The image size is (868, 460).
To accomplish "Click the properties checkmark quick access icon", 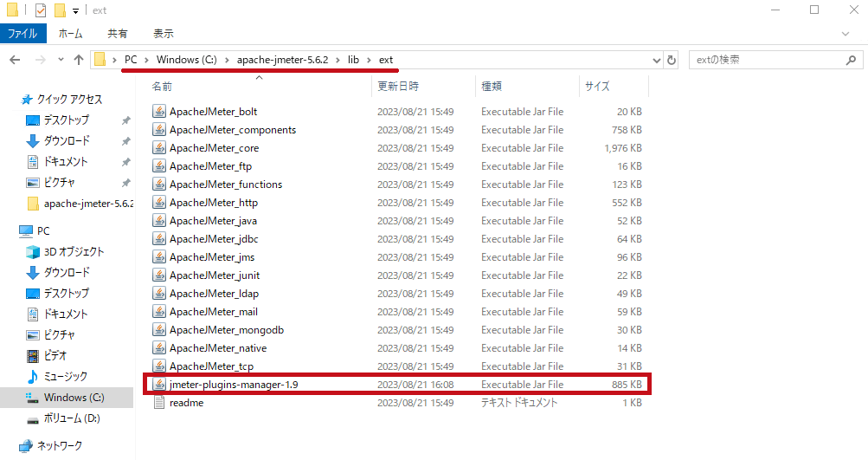I will (41, 10).
